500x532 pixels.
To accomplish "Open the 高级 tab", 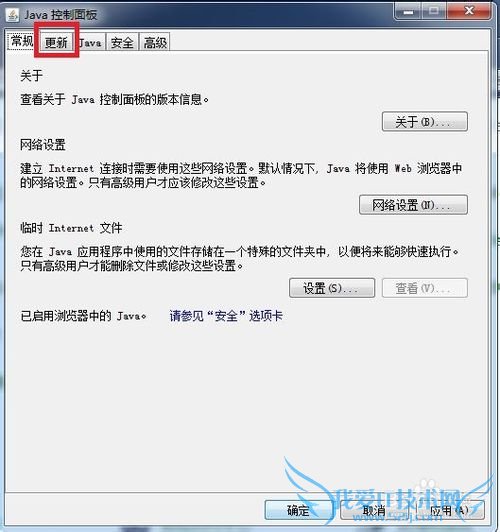I will 155,43.
